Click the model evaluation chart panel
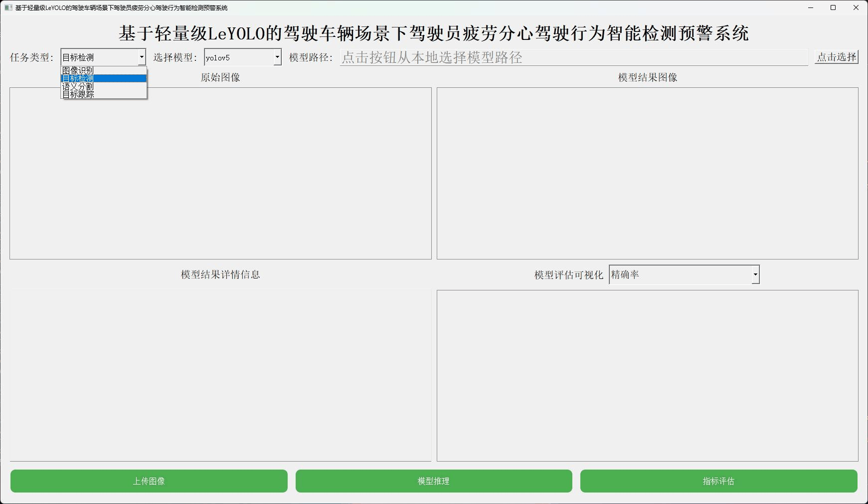This screenshot has height=504, width=868. (648, 376)
